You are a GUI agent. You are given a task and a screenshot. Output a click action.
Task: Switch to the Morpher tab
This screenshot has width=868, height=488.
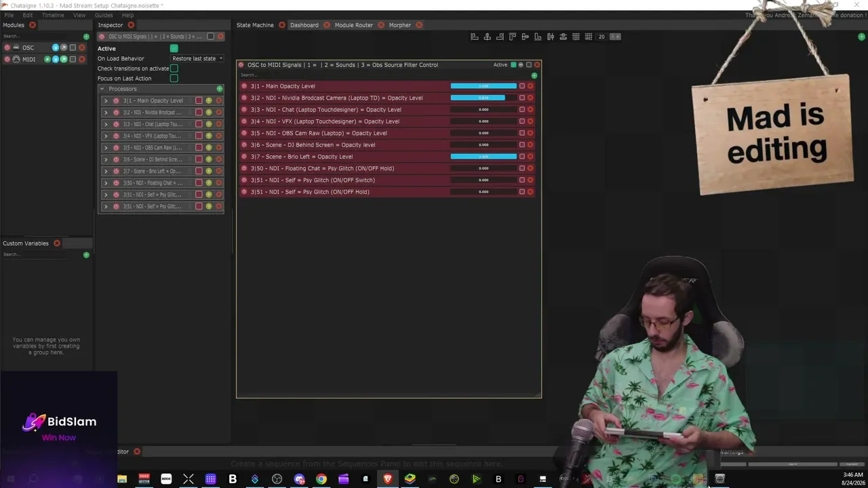(400, 25)
